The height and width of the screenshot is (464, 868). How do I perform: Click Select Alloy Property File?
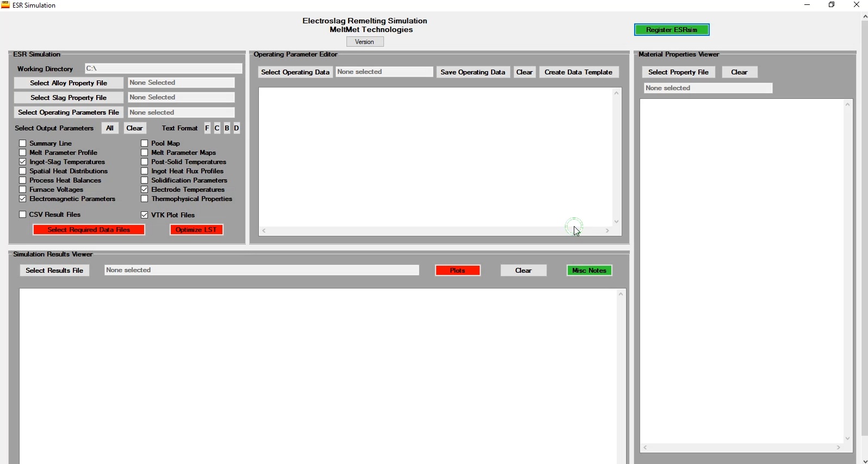pos(69,83)
